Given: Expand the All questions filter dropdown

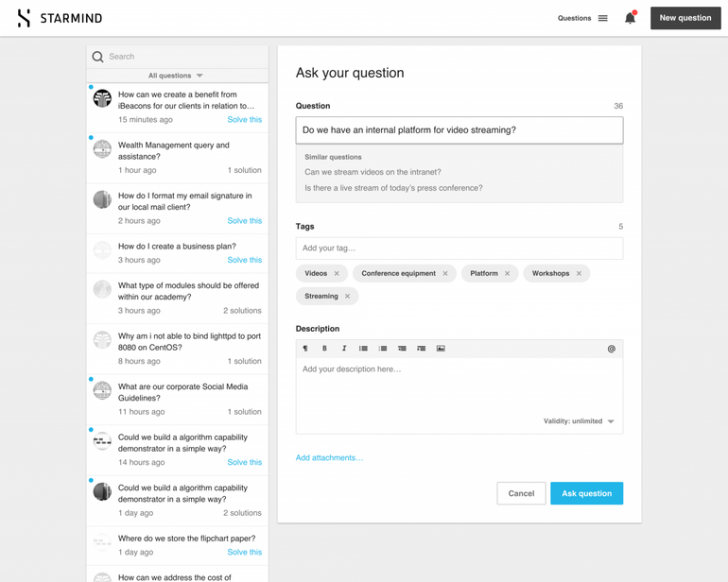Looking at the screenshot, I should [x=176, y=76].
